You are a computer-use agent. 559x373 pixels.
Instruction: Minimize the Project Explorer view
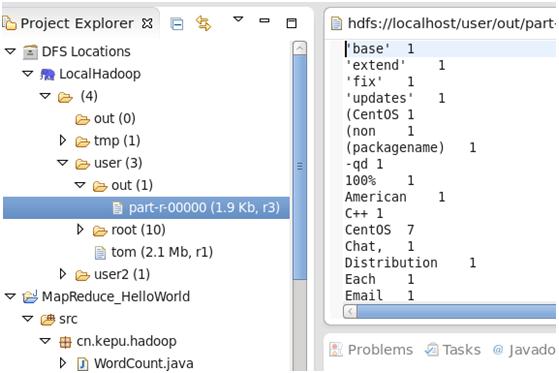point(264,21)
